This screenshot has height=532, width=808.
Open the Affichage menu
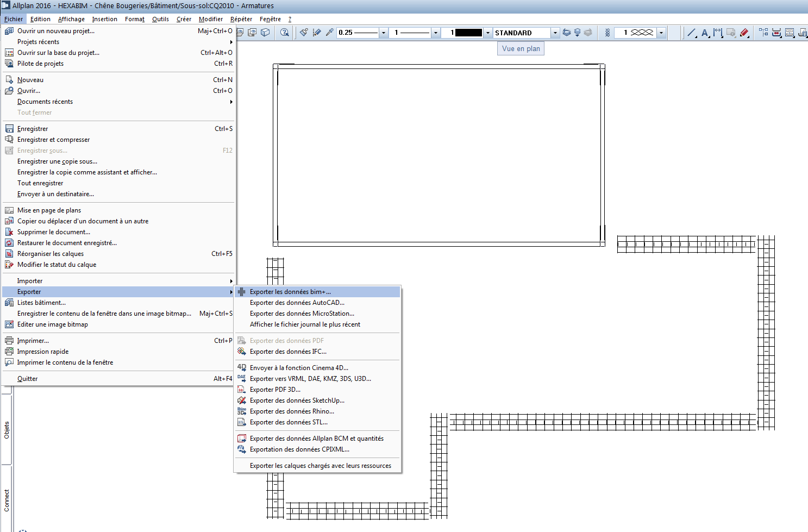pos(71,19)
